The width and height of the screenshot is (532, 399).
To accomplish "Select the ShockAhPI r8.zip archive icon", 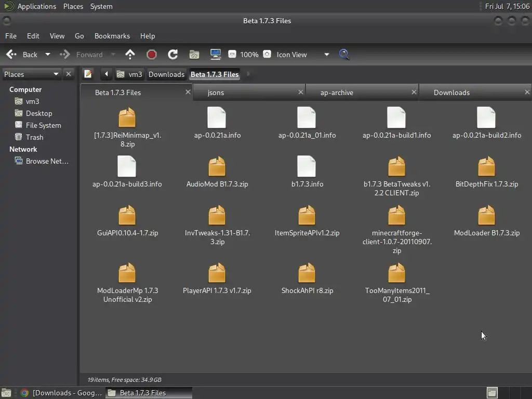I will pos(307,273).
